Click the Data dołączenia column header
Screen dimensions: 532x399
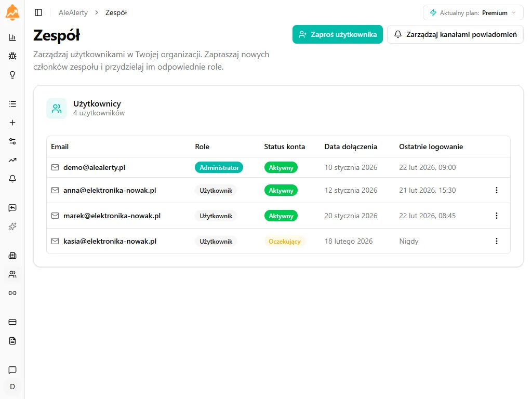click(x=351, y=147)
